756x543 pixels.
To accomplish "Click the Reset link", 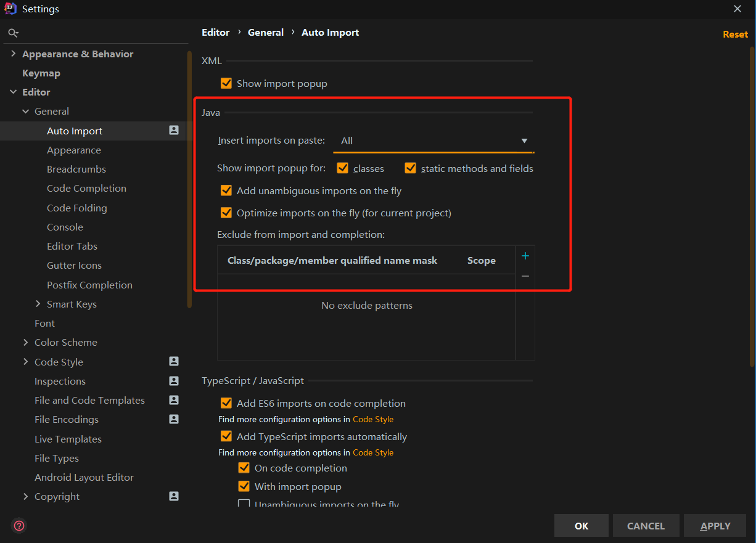I will [x=735, y=35].
